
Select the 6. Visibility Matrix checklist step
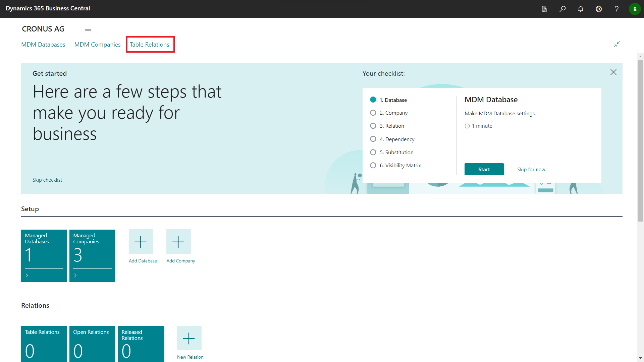400,166
